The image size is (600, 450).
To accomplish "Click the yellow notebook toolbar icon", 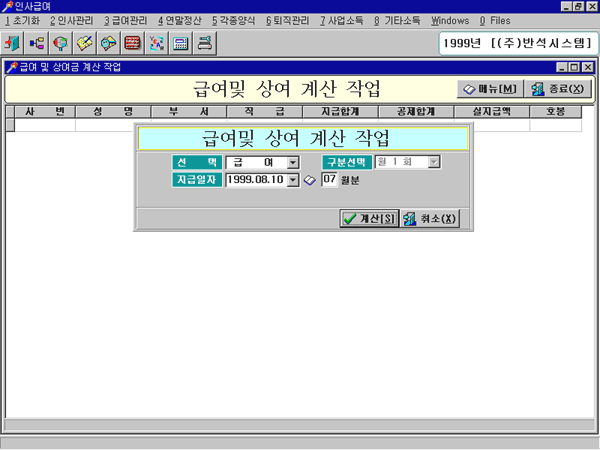I will point(85,43).
